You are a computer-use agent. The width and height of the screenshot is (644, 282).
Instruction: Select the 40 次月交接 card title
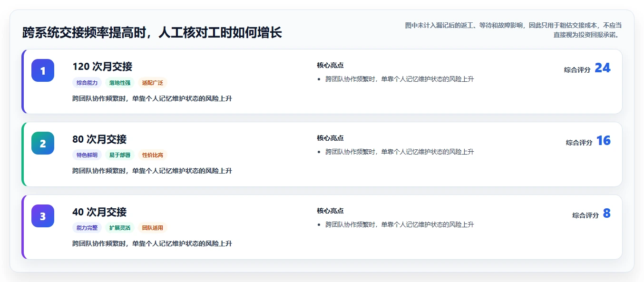point(99,212)
